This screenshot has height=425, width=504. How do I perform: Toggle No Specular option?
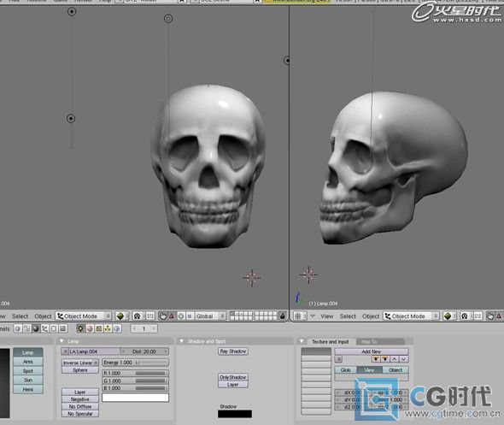tap(80, 414)
